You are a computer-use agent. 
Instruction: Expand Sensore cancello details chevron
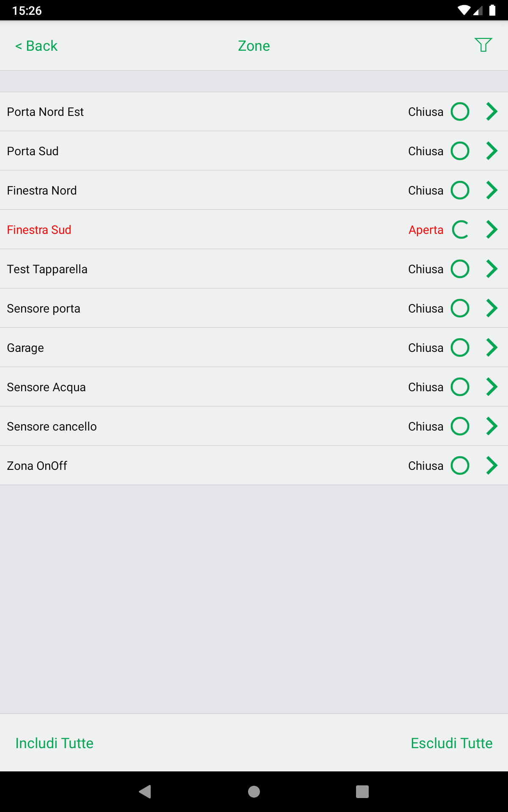491,426
